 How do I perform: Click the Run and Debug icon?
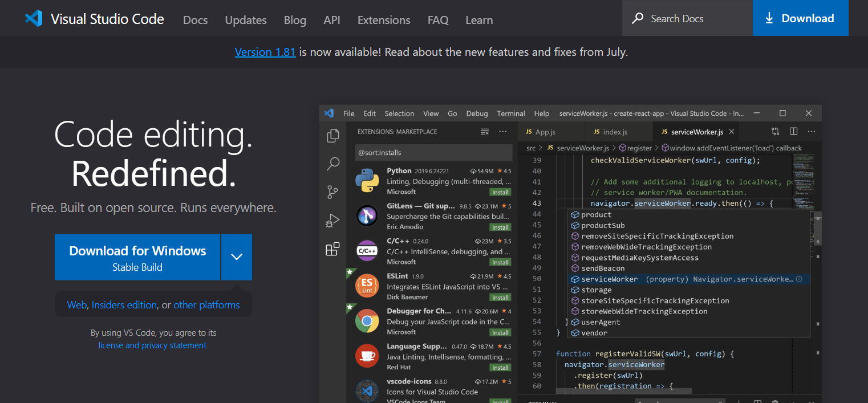point(332,221)
